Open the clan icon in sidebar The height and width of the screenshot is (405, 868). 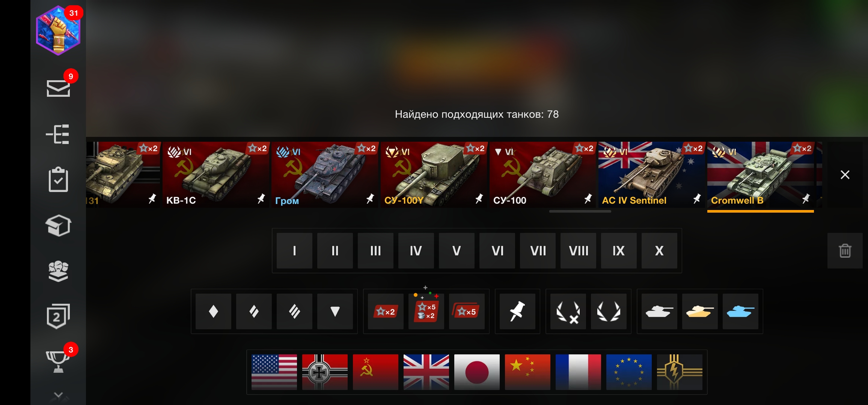tap(58, 271)
